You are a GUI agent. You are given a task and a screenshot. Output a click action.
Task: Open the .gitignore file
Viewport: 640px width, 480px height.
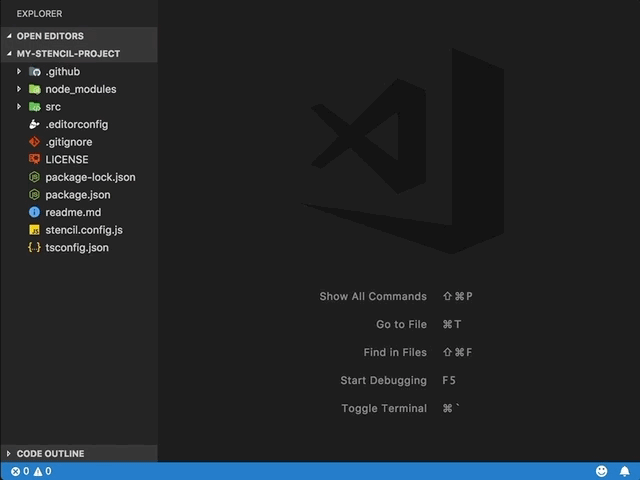pos(69,142)
